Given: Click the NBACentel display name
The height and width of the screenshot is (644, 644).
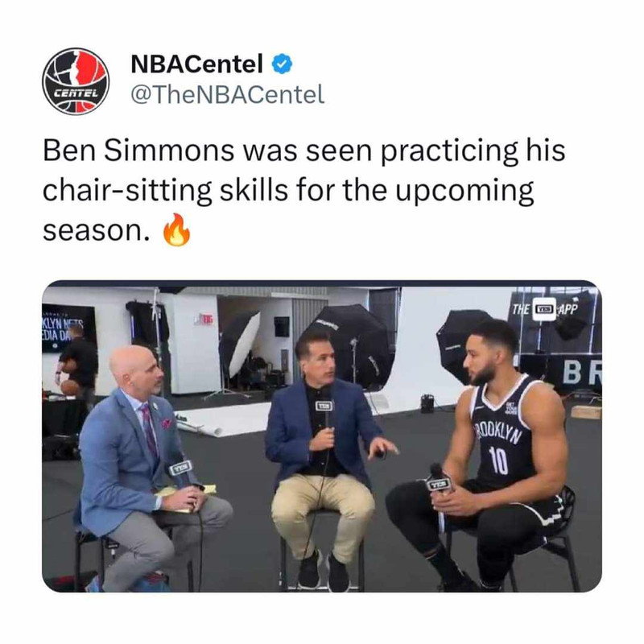Looking at the screenshot, I should (x=196, y=64).
